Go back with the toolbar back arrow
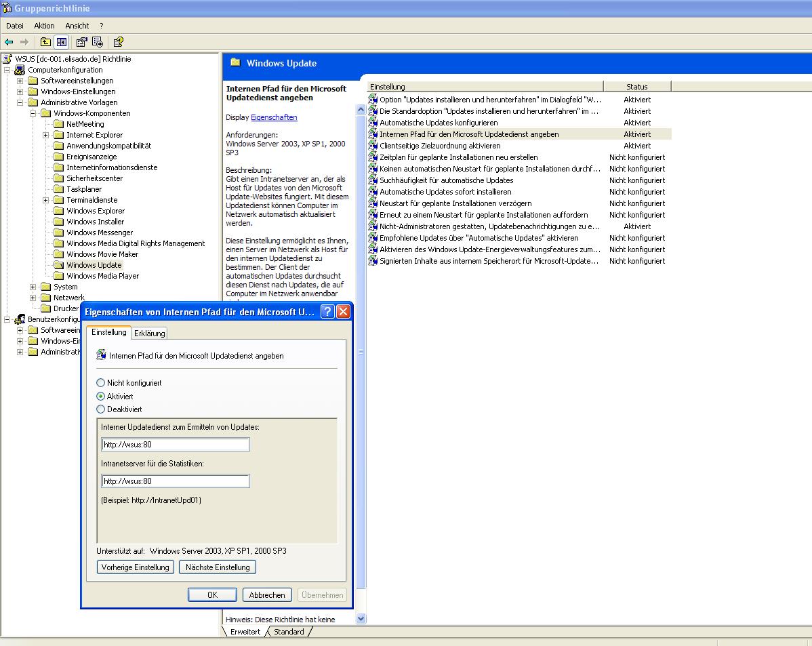Viewport: 812px width, 646px height. pyautogui.click(x=9, y=42)
